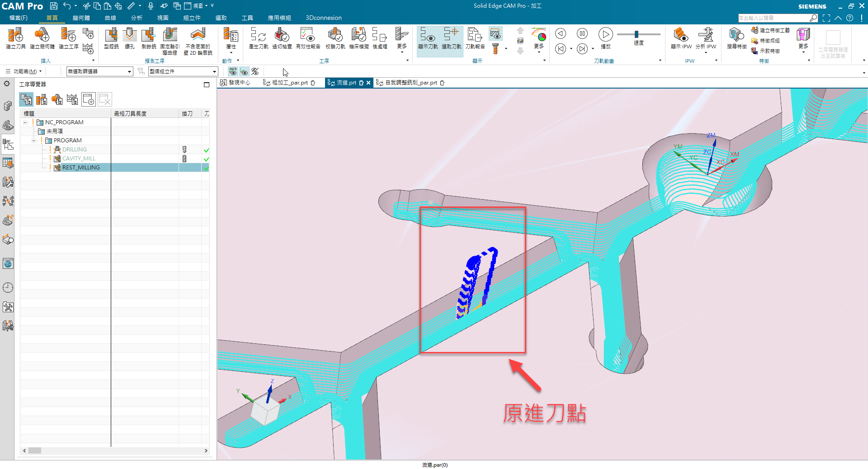Image resolution: width=868 pixels, height=469 pixels.
Task: Adjust the 速度 animation speed slider
Action: point(637,34)
